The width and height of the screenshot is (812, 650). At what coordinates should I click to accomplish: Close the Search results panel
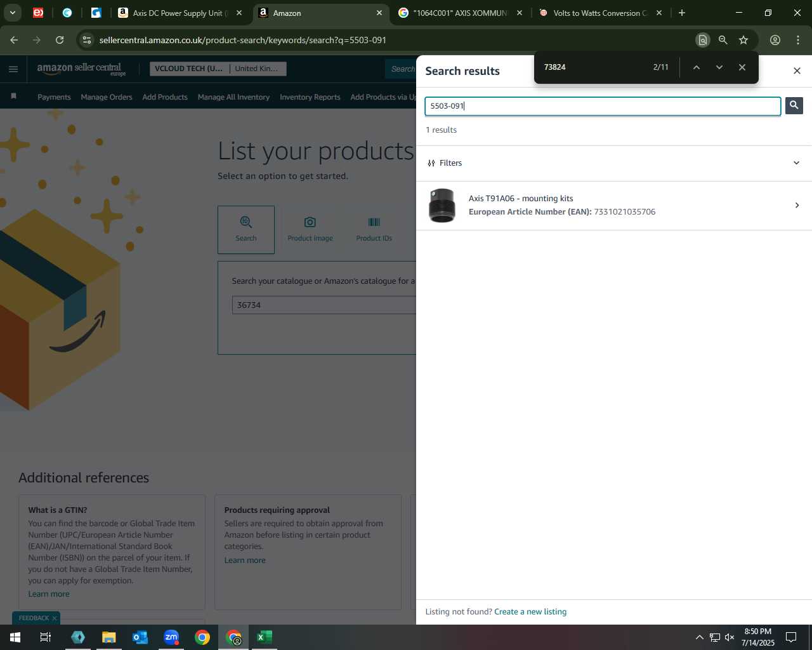click(x=797, y=70)
